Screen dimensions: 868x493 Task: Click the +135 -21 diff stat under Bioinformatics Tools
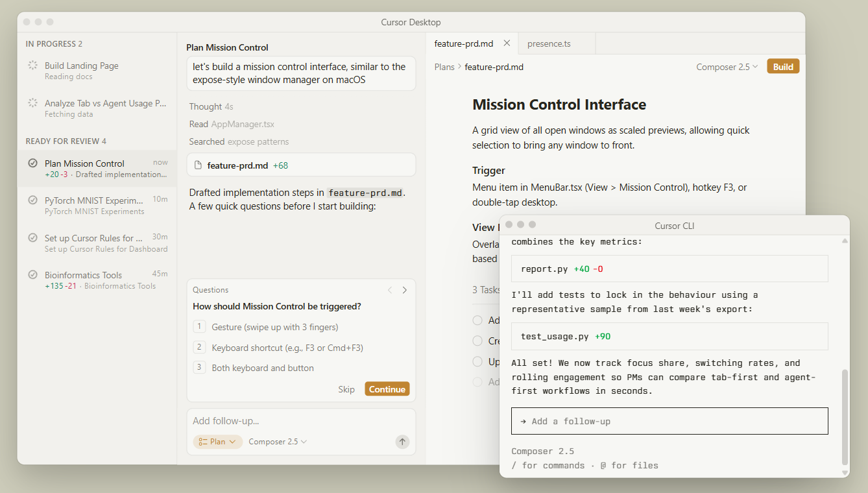[x=60, y=285]
